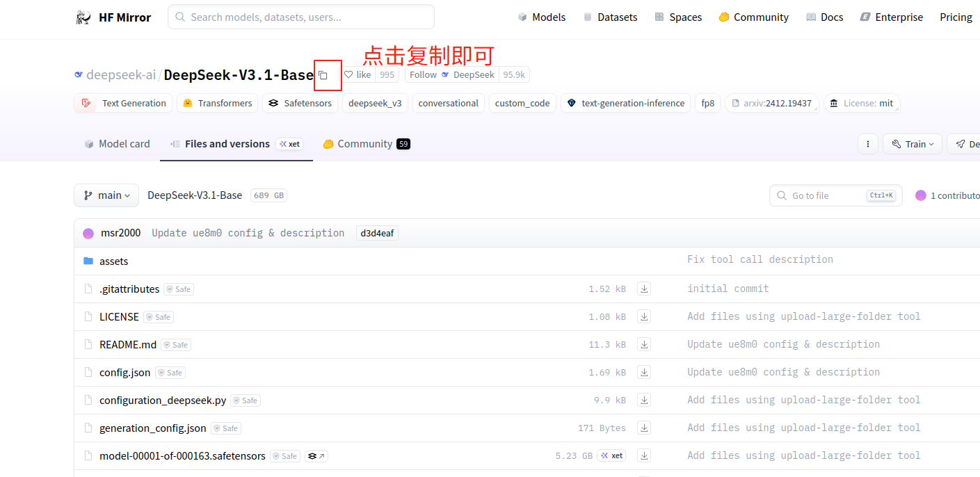The width and height of the screenshot is (980, 477).
Task: Click the custom_code tag
Action: (522, 103)
